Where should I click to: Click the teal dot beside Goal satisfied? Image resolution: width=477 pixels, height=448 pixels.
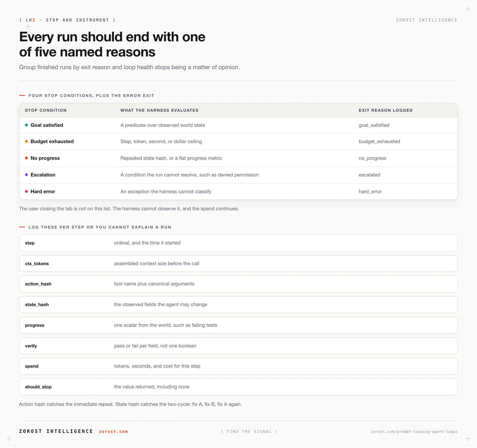tap(26, 125)
